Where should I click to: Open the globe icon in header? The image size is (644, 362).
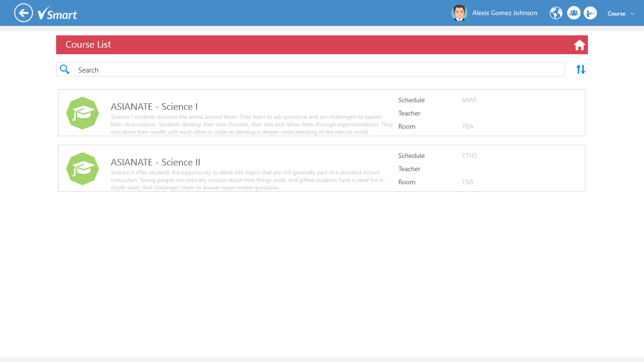556,13
